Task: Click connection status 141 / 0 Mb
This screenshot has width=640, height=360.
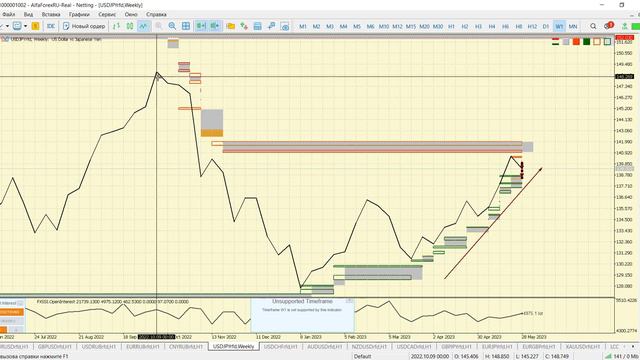Action: point(621,356)
